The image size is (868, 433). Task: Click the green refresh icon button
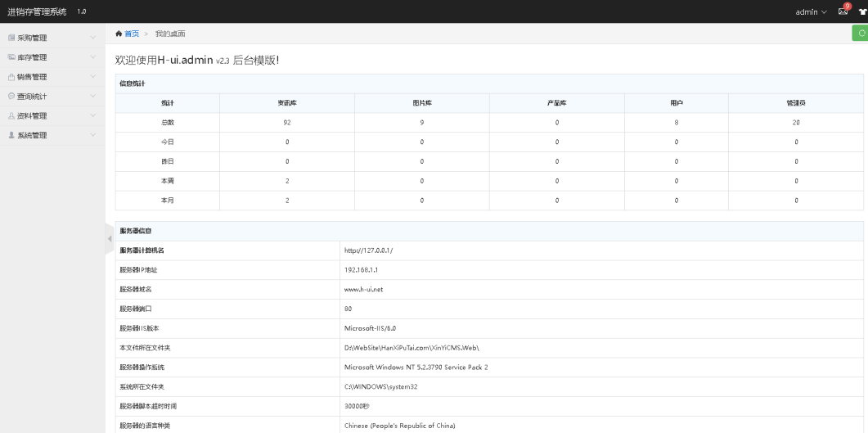860,33
